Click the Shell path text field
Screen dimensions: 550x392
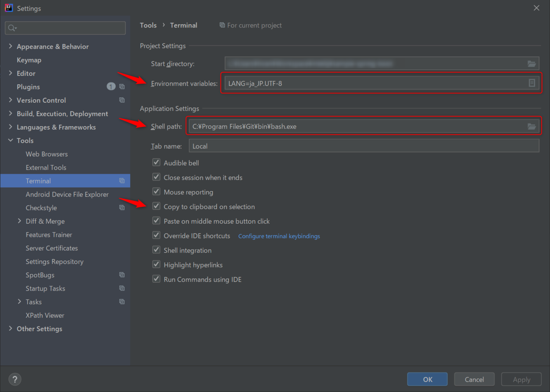click(x=364, y=126)
